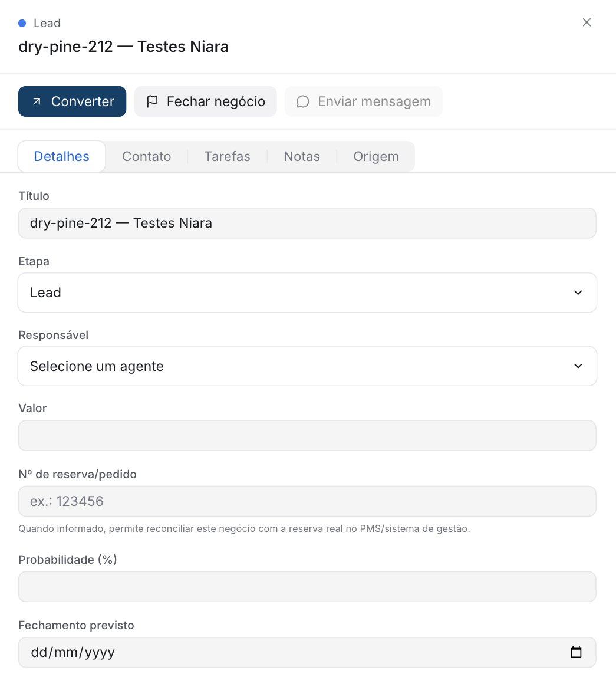Click Enviar mensagem button
Image resolution: width=616 pixels, height=677 pixels.
pos(364,101)
